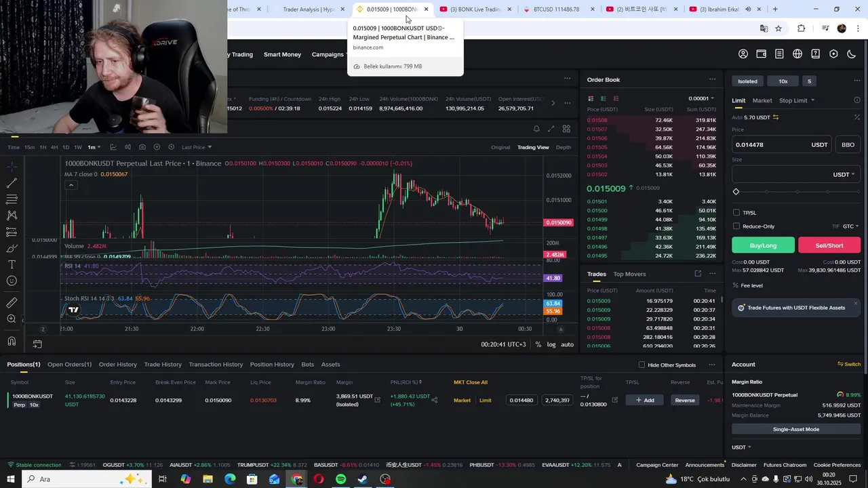Image resolution: width=868 pixels, height=488 pixels.
Task: Switch to Open Orders(1) tab
Action: point(69,365)
